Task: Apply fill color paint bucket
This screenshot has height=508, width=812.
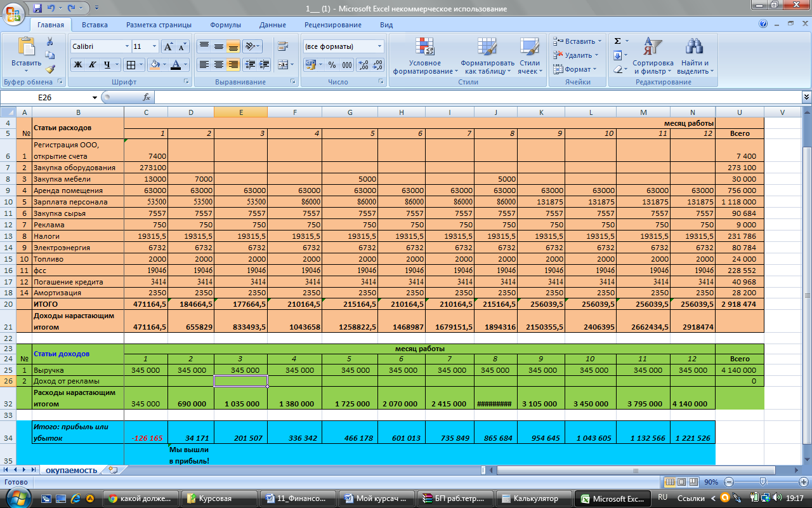Action: pos(154,65)
